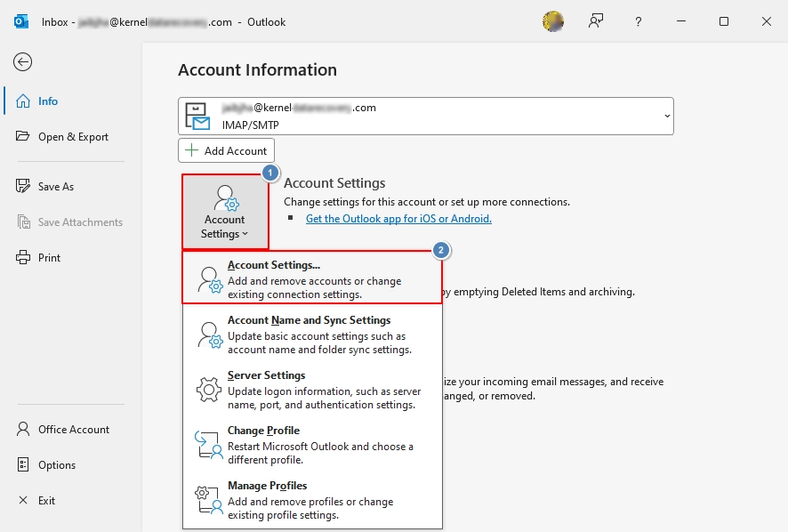Click the Account Settings section heading
This screenshot has height=532, width=788.
point(334,183)
